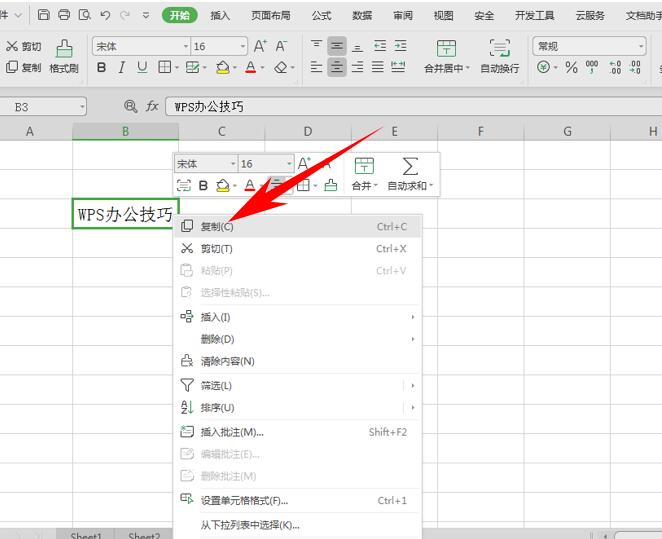The height and width of the screenshot is (539, 662).
Task: Click the Print icon in quick access toolbar
Action: click(64, 15)
